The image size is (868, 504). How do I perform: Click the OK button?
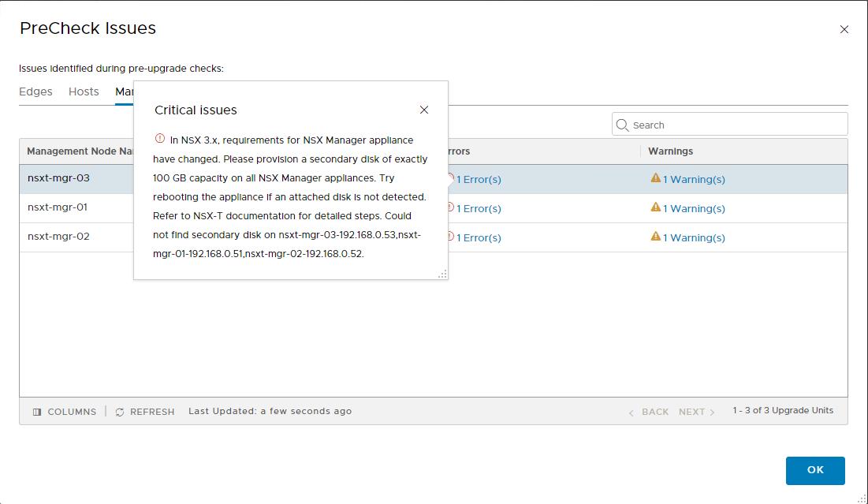click(x=815, y=470)
